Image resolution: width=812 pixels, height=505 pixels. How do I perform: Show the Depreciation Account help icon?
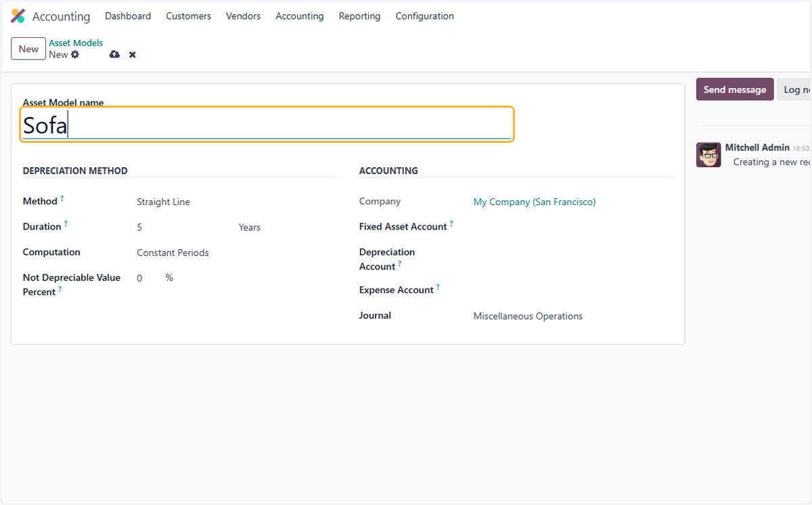point(399,263)
